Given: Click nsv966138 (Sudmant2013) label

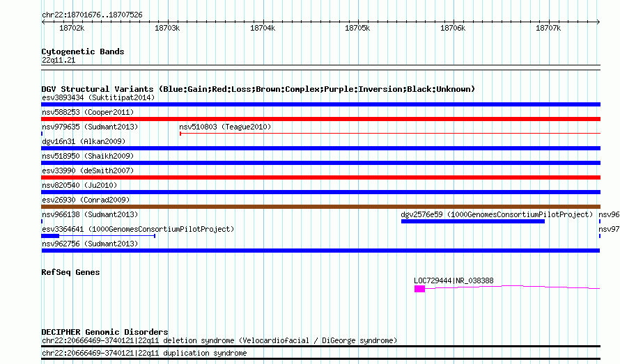Looking at the screenshot, I should click(90, 214).
